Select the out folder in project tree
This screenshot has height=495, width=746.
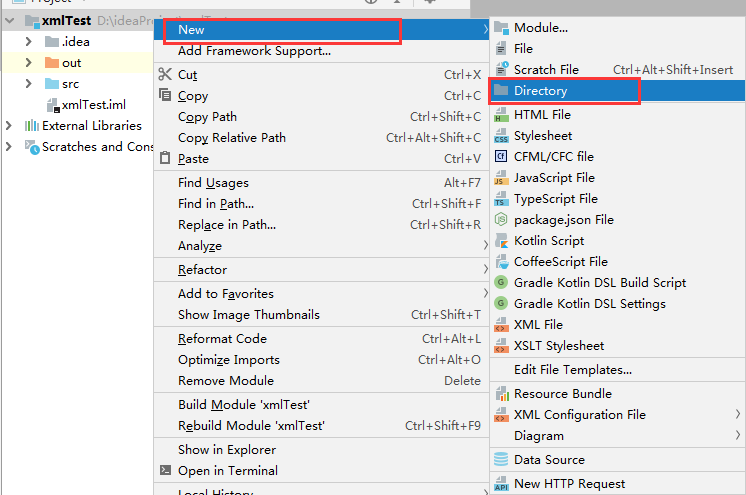coord(71,63)
